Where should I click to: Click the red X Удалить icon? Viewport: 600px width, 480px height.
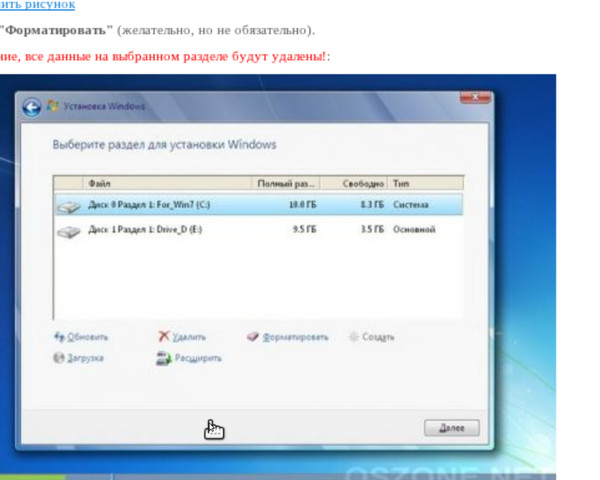[164, 336]
